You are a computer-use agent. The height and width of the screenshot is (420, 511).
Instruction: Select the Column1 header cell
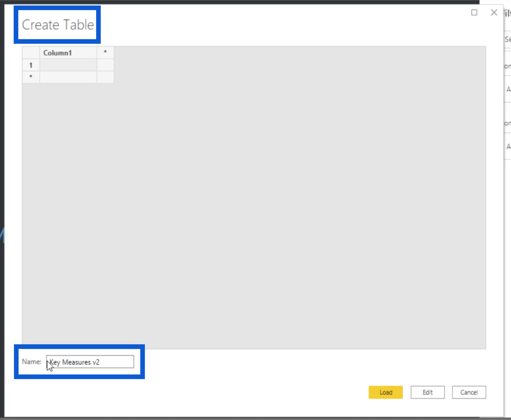point(68,53)
